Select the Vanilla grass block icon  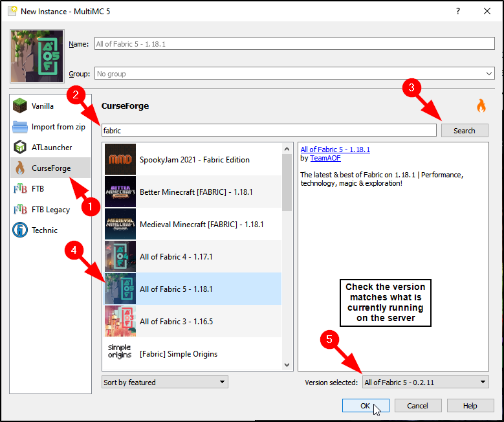click(x=20, y=105)
